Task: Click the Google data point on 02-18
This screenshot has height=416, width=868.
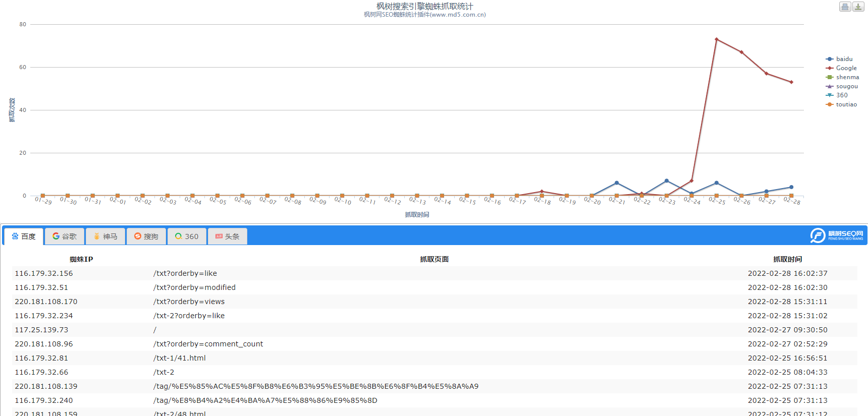Action: pos(541,192)
